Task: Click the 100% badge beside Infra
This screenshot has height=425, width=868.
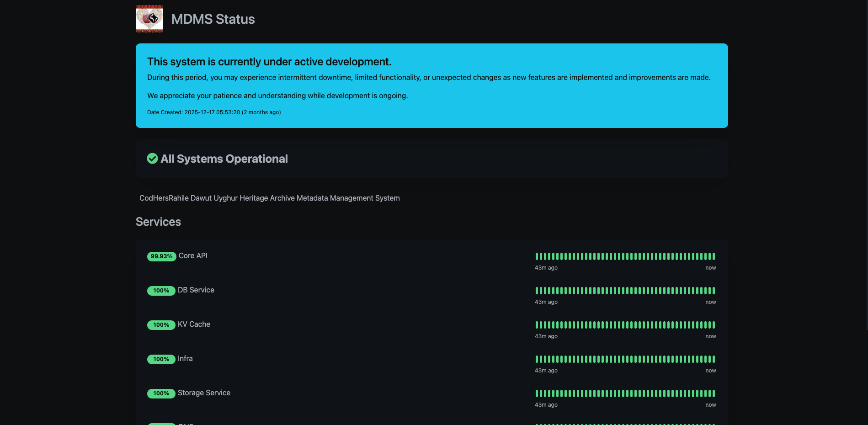Action: 161,359
